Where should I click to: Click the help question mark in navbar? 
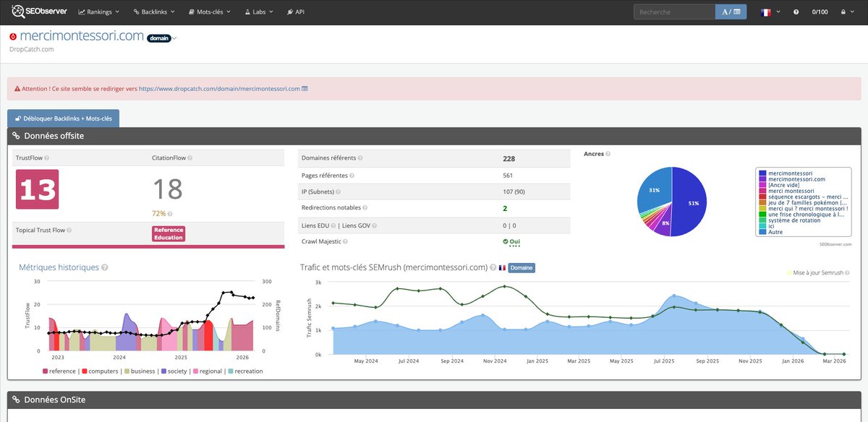click(x=796, y=12)
